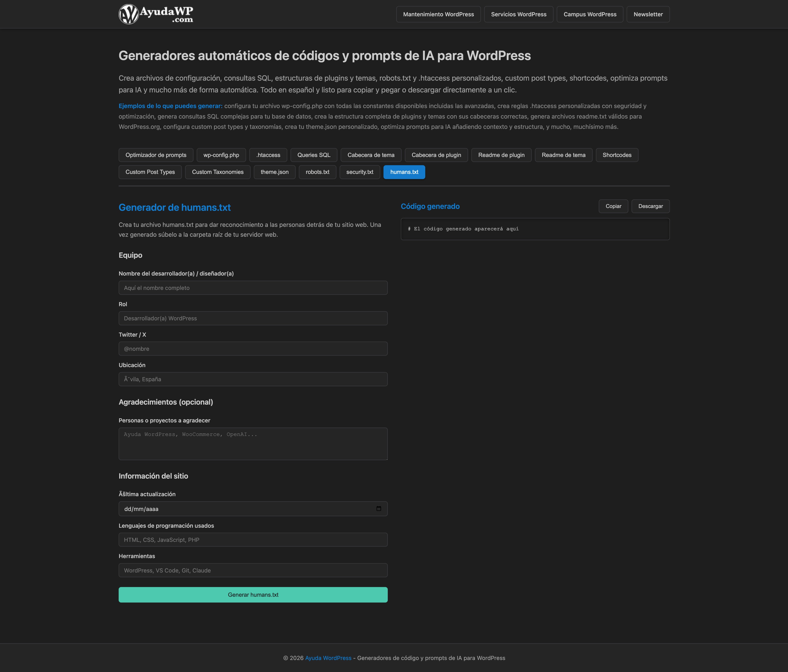Click the Generar humans.txt button

[x=253, y=594]
